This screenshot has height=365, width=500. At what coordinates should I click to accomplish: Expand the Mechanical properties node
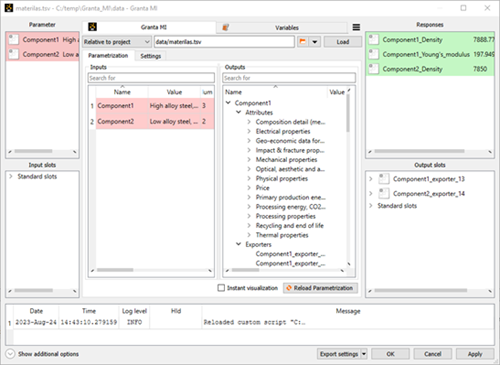point(249,159)
